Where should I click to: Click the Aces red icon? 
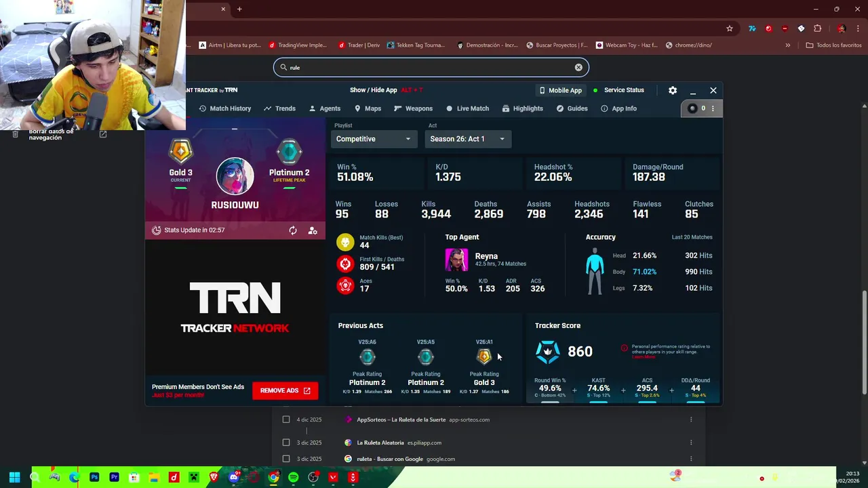tap(345, 285)
